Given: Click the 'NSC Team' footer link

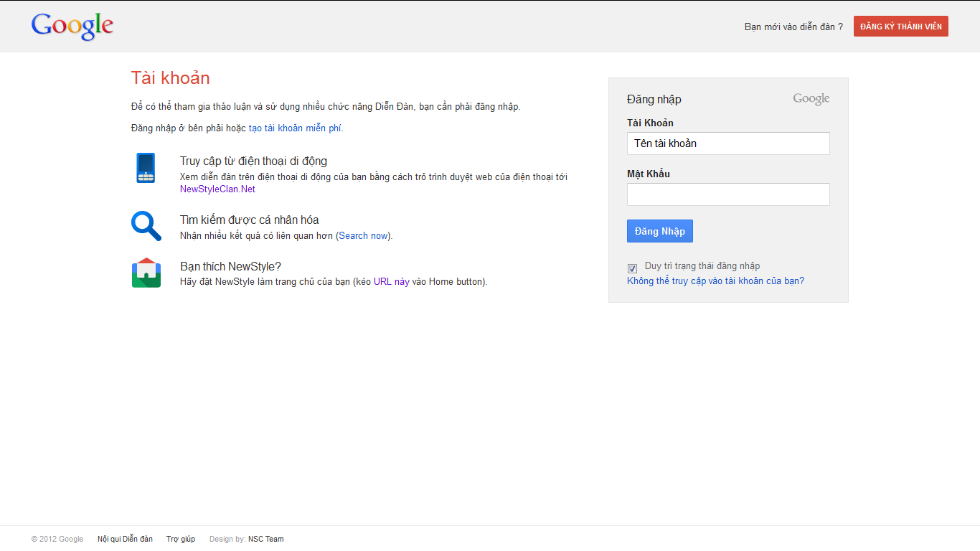Looking at the screenshot, I should pos(265,540).
